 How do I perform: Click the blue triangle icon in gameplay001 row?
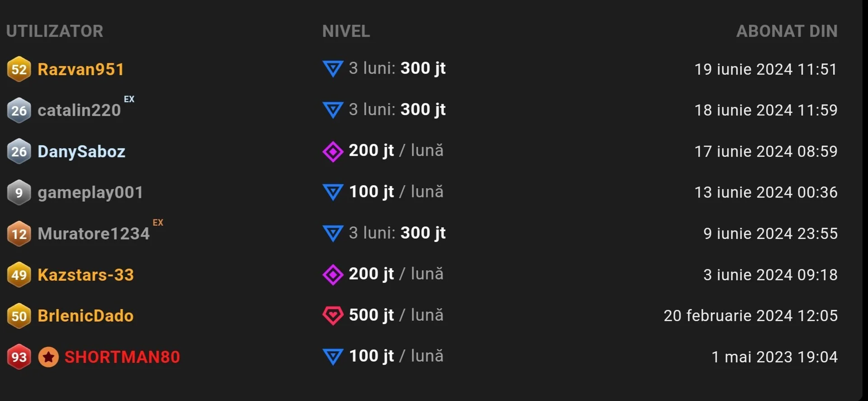pyautogui.click(x=333, y=192)
